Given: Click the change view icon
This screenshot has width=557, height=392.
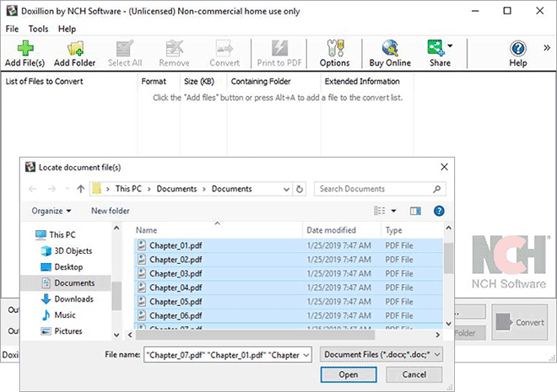Looking at the screenshot, I should [x=380, y=211].
